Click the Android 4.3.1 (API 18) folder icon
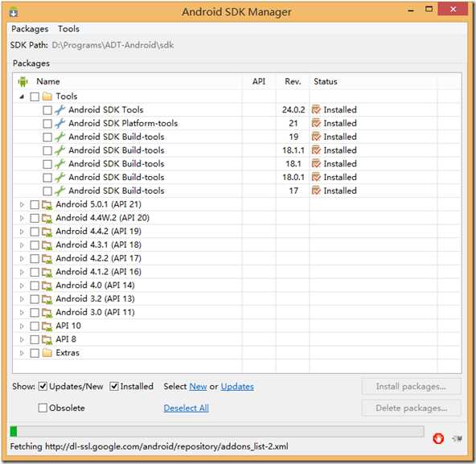Image resolution: width=476 pixels, height=464 pixels. click(47, 245)
